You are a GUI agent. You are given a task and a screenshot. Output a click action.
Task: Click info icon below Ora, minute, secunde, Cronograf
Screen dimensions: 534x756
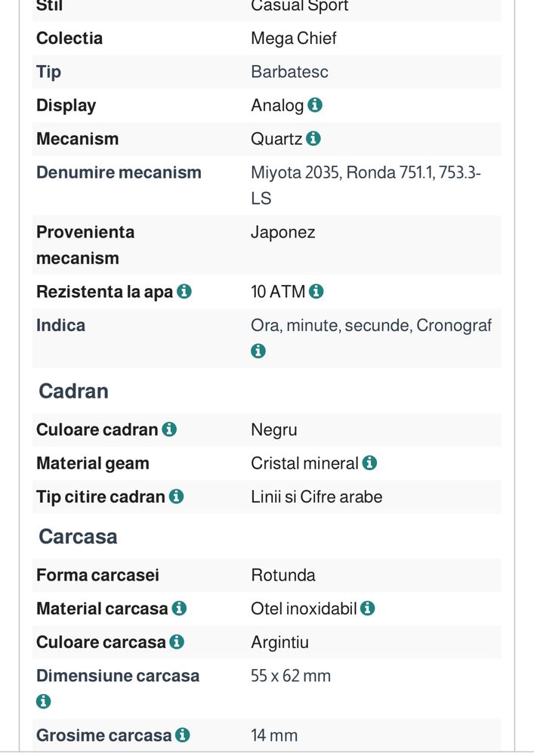coord(258,351)
